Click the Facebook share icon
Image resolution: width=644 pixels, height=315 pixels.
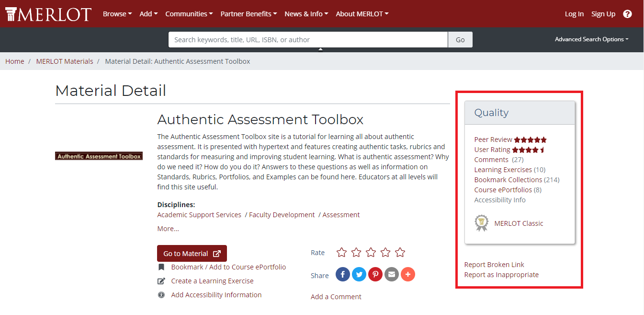pos(343,274)
